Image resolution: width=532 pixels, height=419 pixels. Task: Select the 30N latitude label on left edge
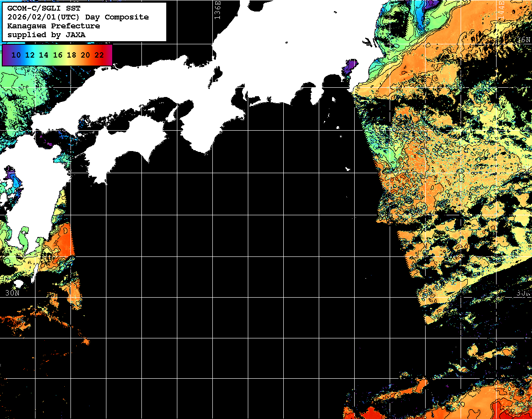click(12, 293)
